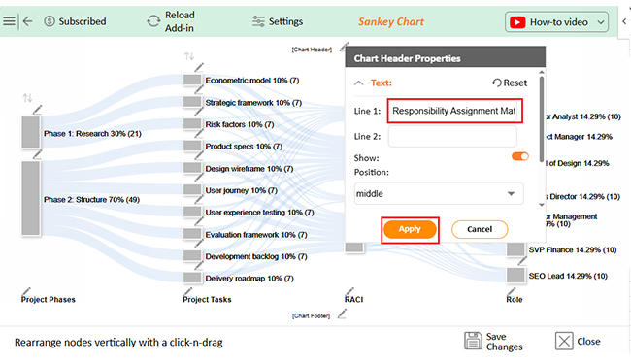Click the Sankey Chart title tab

point(391,21)
